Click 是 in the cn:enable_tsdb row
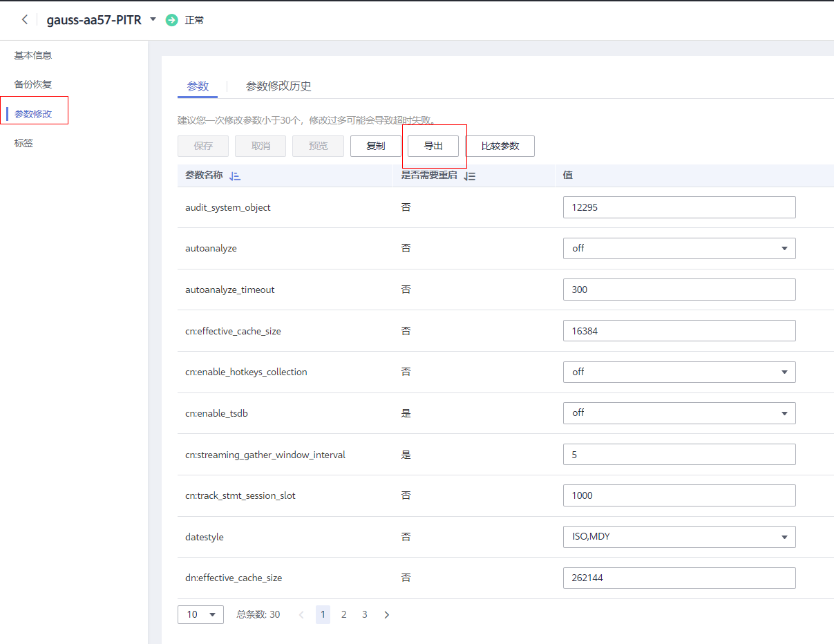This screenshot has height=644, width=834. 406,413
